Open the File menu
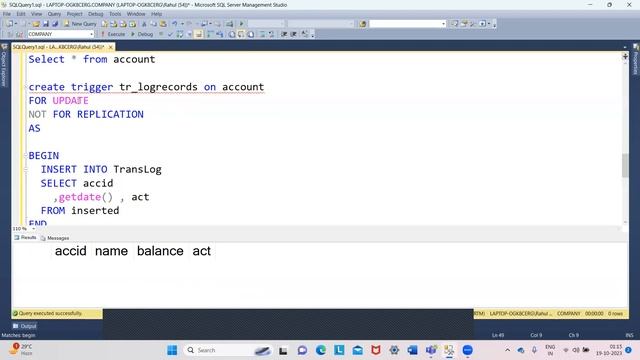This screenshot has width=640, height=360. (x=7, y=14)
